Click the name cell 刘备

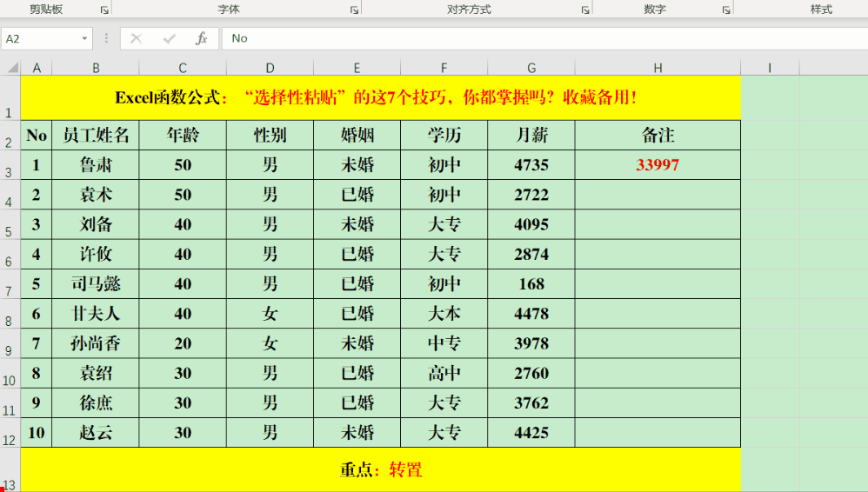tap(96, 224)
